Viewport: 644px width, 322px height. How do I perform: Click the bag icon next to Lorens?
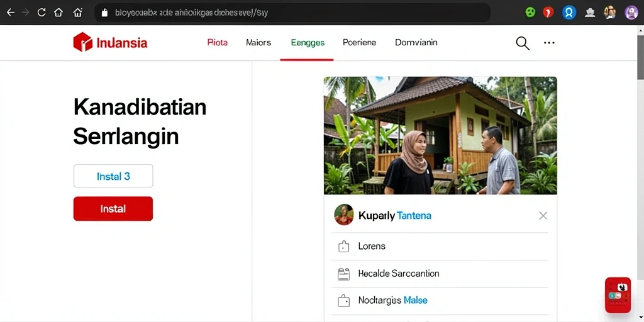click(343, 246)
